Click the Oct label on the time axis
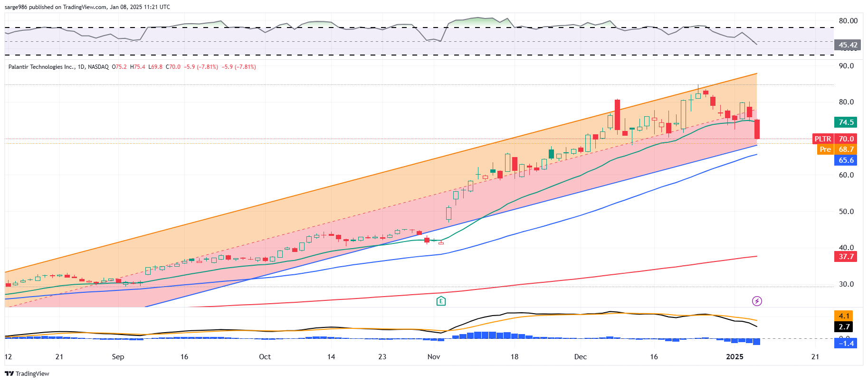Viewport: 868px width, 382px height. point(265,357)
